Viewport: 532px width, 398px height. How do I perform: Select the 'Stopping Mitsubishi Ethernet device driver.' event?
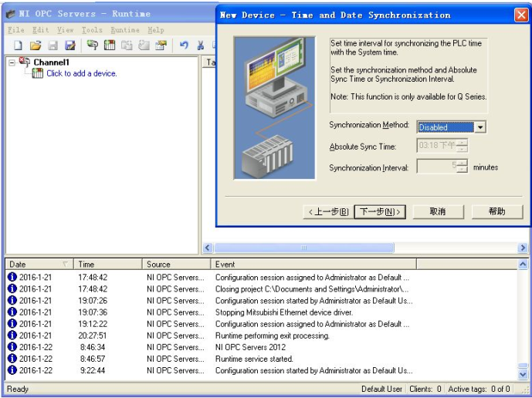point(284,312)
